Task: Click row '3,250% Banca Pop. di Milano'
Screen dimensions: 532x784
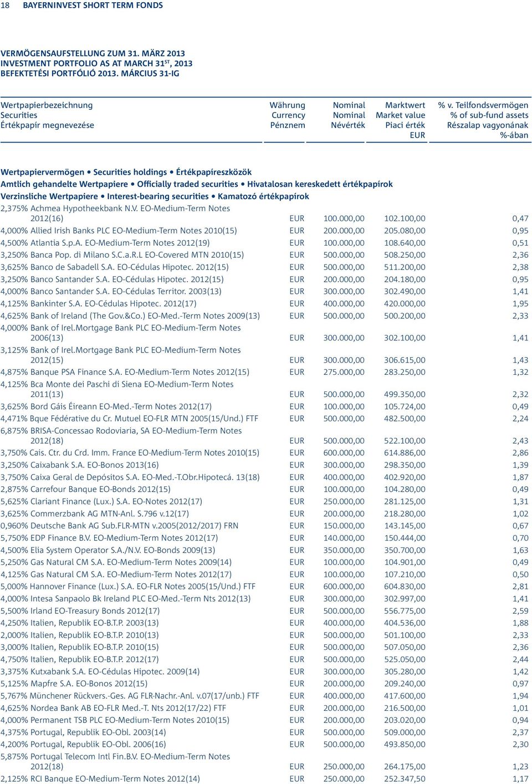Action: 264,255
